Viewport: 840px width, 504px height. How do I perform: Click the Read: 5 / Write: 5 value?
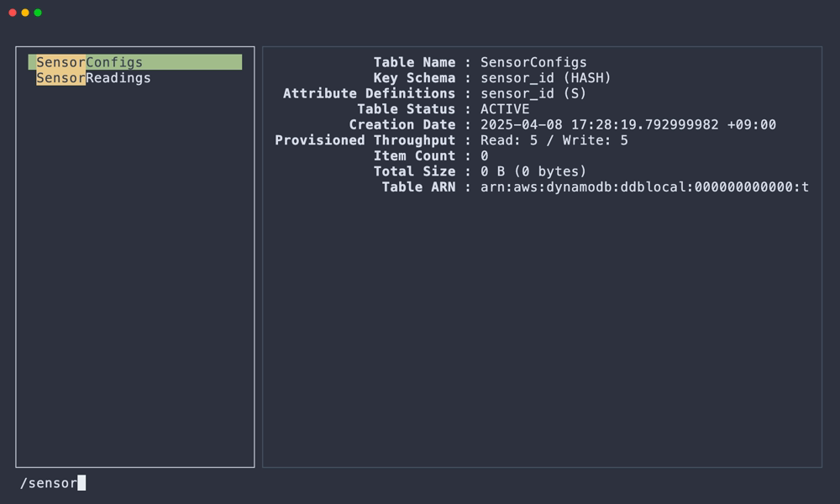[x=554, y=140]
